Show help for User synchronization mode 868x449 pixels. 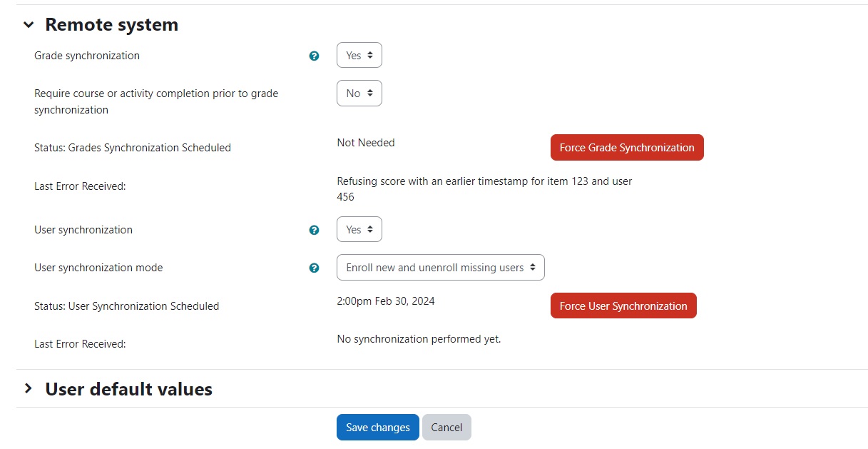coord(314,268)
